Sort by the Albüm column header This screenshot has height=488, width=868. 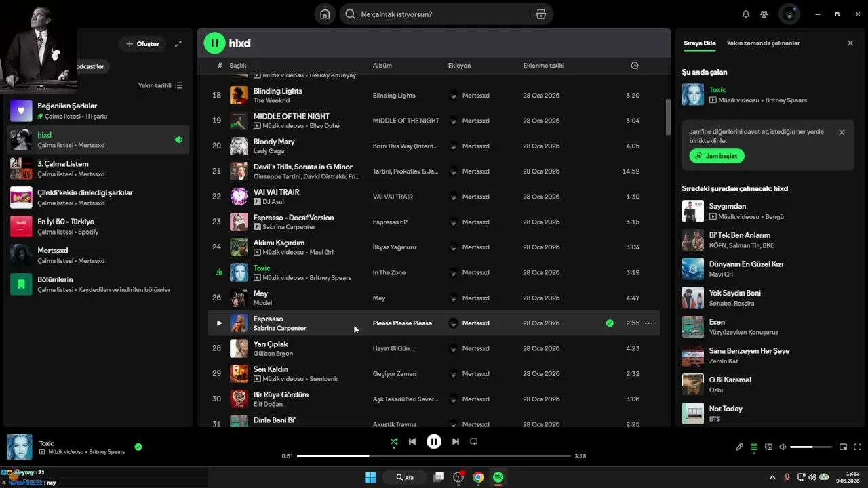pos(382,66)
